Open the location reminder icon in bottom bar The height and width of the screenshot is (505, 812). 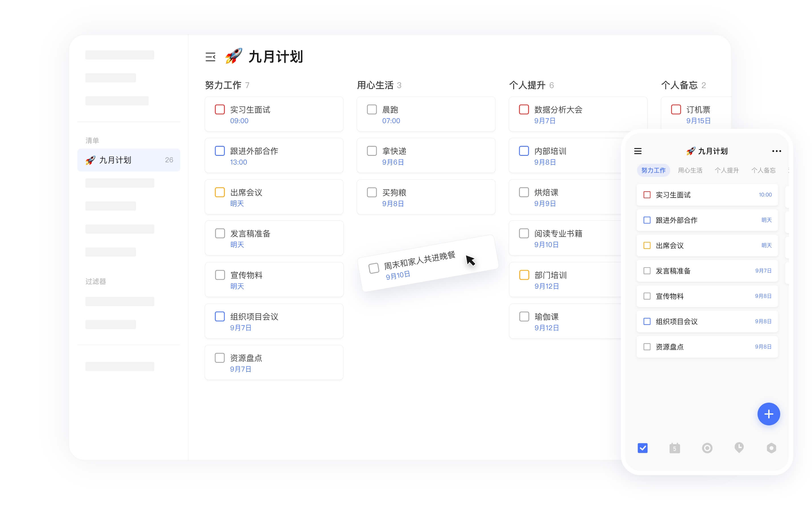(x=739, y=448)
